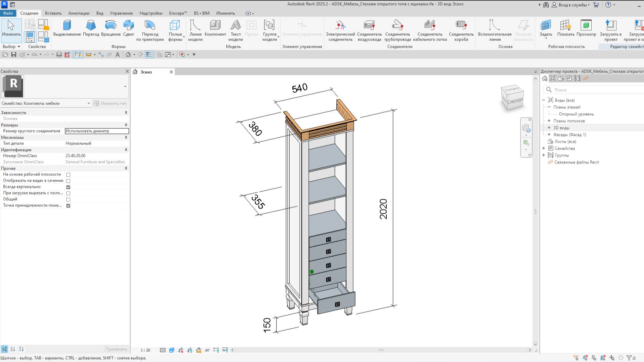The image size is (644, 362).
Task: Activate the Переход по траектории tool
Action: [150, 30]
